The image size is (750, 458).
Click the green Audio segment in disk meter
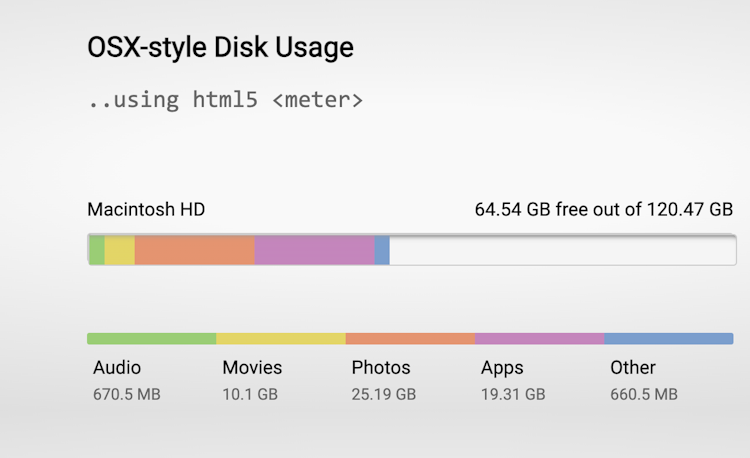(97, 250)
